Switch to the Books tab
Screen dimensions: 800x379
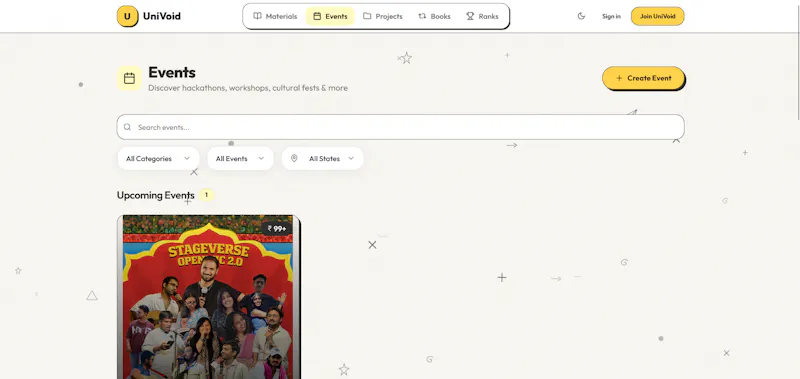pyautogui.click(x=434, y=16)
